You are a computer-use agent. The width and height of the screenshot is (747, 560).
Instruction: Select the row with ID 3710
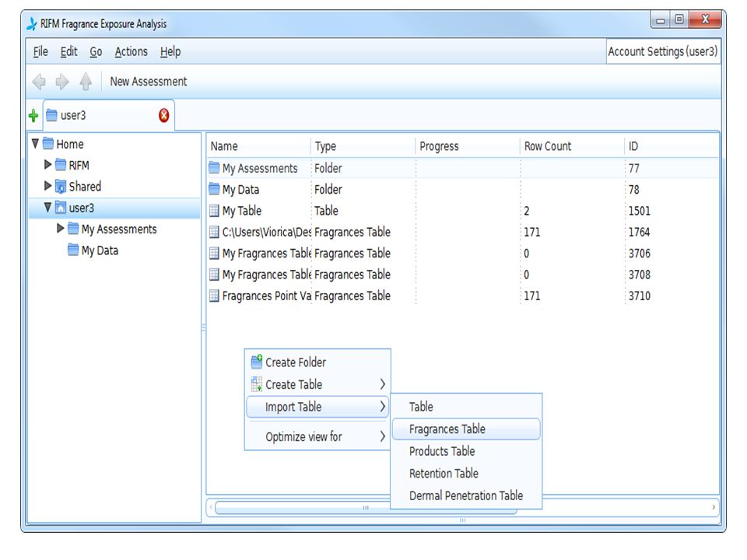coord(462,296)
